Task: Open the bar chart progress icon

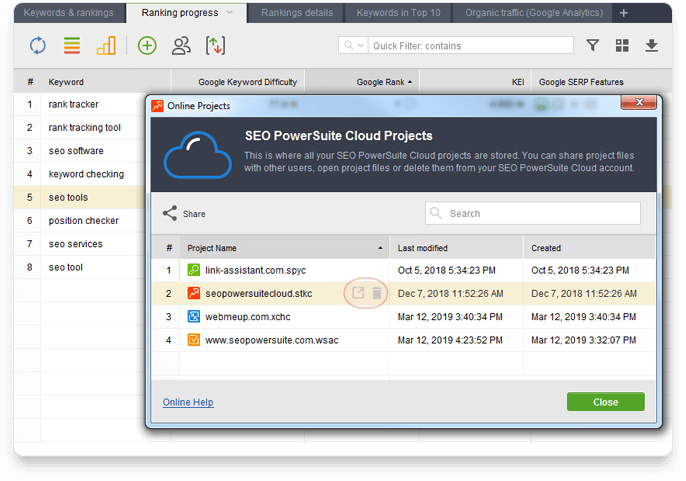Action: click(106, 46)
